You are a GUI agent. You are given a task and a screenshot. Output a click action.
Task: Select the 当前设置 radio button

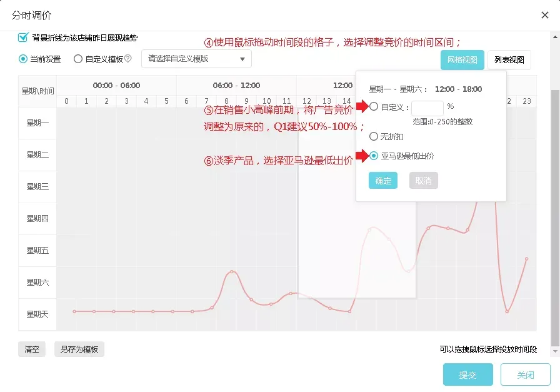(x=23, y=59)
